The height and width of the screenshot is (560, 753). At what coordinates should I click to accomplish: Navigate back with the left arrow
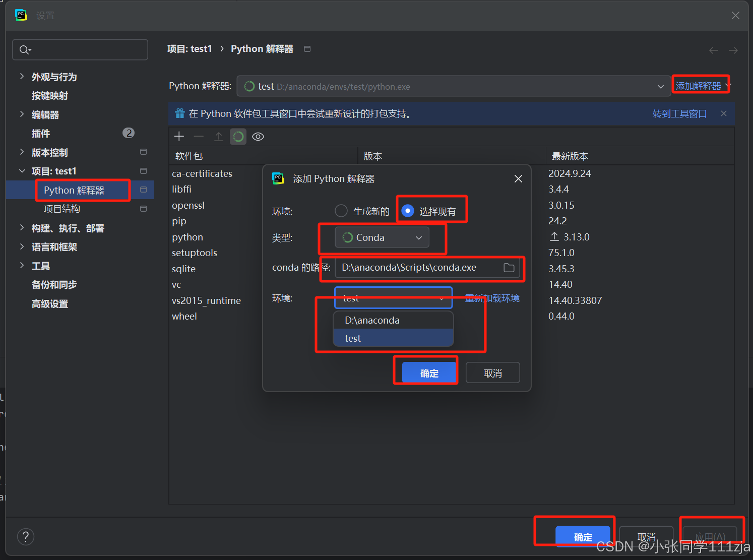click(x=714, y=50)
